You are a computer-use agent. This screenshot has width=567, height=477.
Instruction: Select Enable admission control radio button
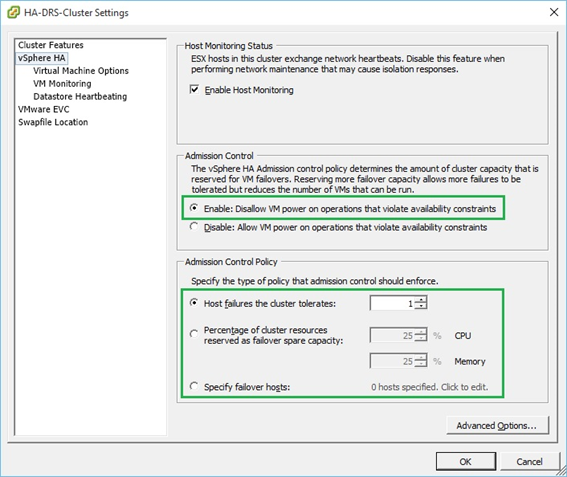(194, 208)
